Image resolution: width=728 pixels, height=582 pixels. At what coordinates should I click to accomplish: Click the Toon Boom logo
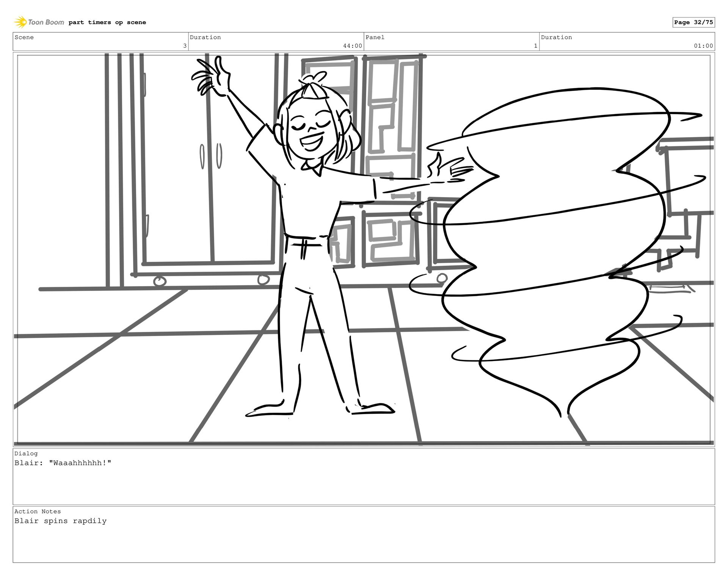pos(39,22)
